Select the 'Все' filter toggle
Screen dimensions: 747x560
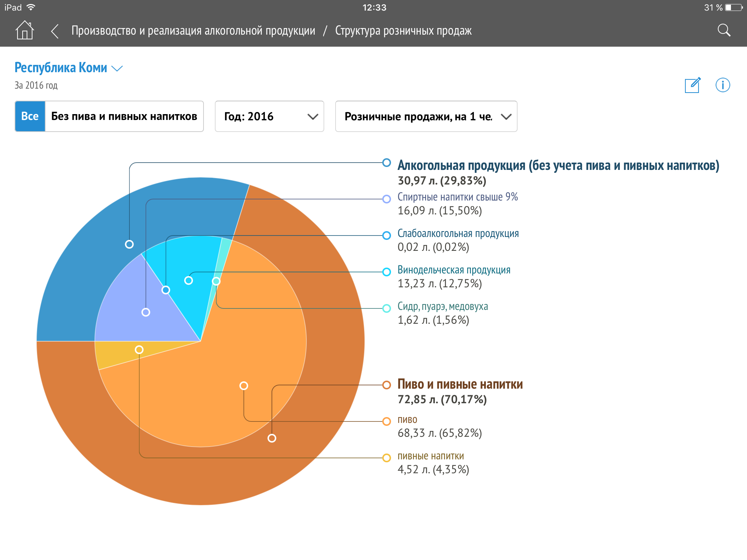click(30, 116)
